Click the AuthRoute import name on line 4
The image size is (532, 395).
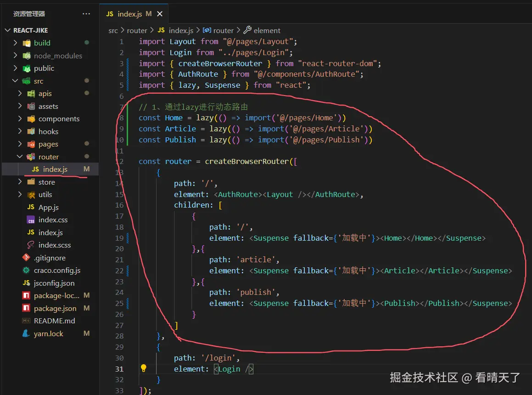click(x=198, y=74)
